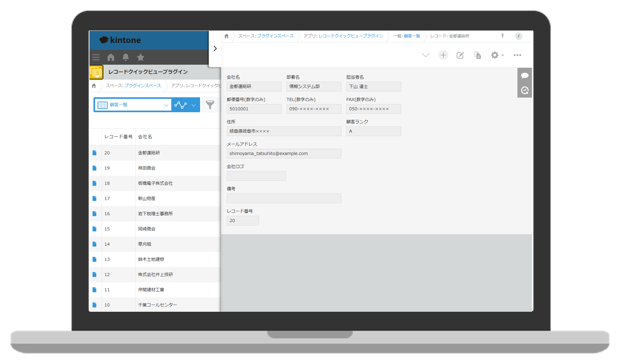Viewport: 620px width, 364px height.
Task: Open the comments speech bubble panel
Action: point(524,76)
